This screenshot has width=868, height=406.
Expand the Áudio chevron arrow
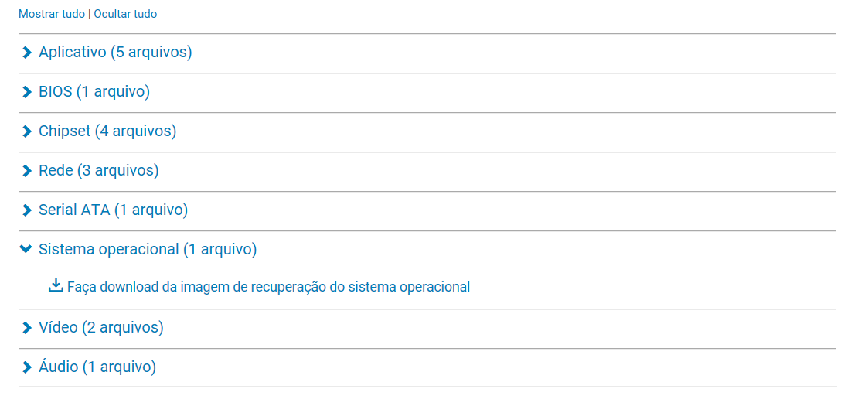tap(26, 367)
